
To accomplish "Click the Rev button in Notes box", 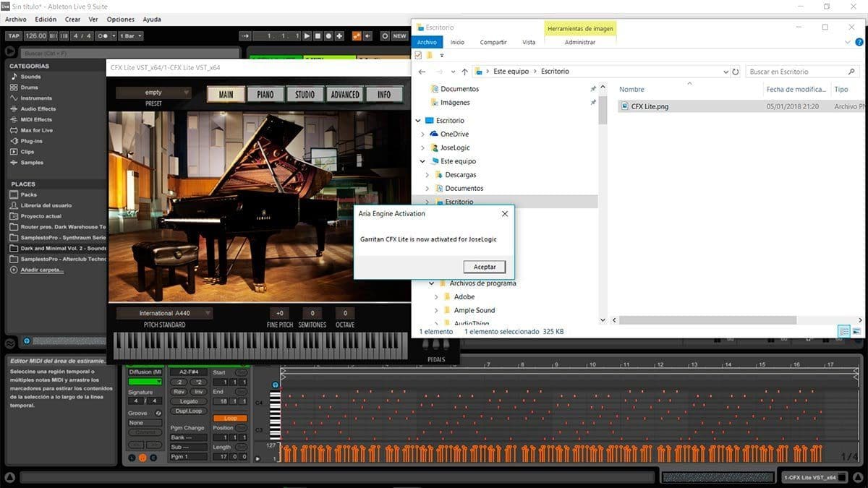I will (179, 391).
